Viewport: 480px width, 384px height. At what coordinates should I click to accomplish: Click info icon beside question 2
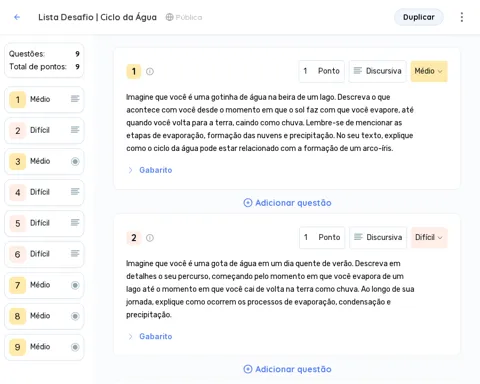(x=150, y=238)
